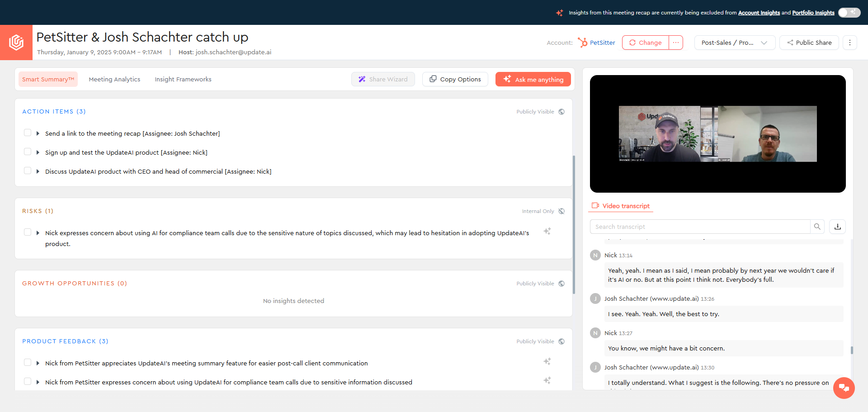
Task: Check the 'Send a link to meeting recap' item
Action: pos(28,133)
